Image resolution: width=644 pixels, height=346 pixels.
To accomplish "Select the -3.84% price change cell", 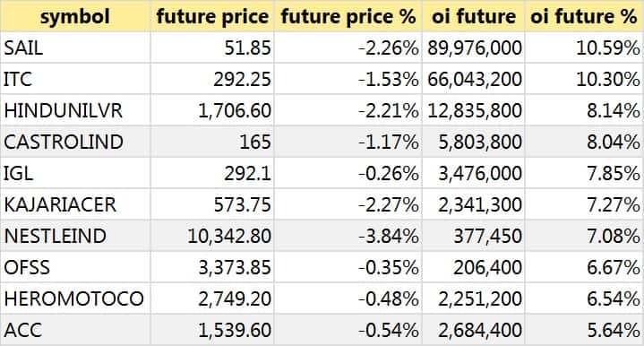I will (348, 236).
